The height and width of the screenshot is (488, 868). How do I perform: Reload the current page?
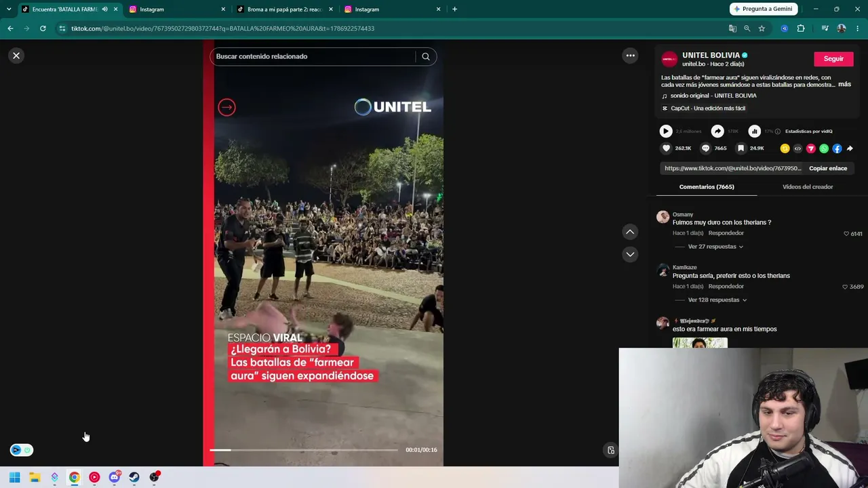coord(43,28)
